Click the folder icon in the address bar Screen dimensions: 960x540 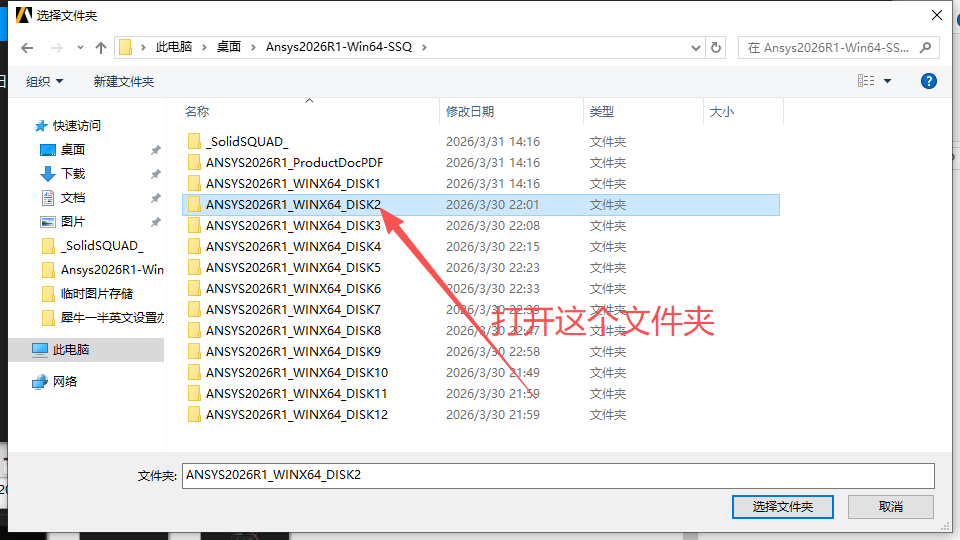(126, 47)
